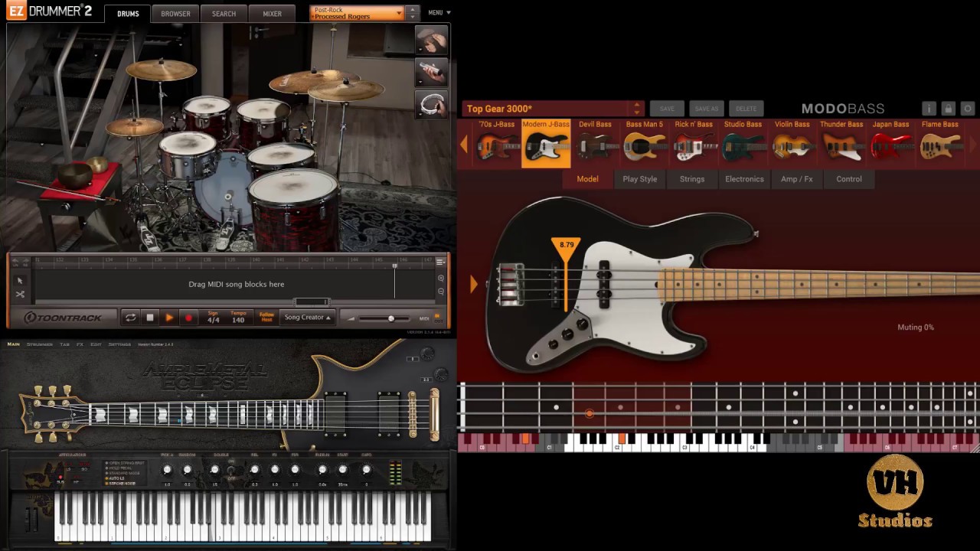The image size is (980, 551).
Task: Toggle Stroke Noise option
Action: pos(122,484)
